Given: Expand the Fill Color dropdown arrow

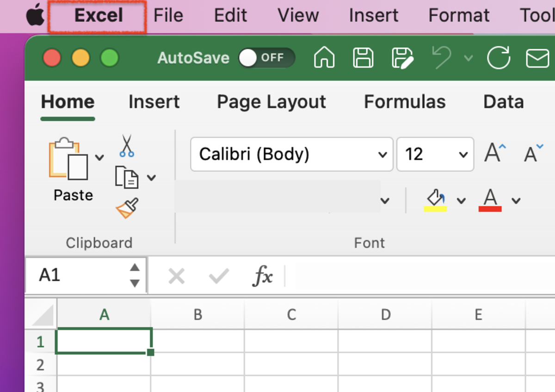Looking at the screenshot, I should pyautogui.click(x=460, y=200).
